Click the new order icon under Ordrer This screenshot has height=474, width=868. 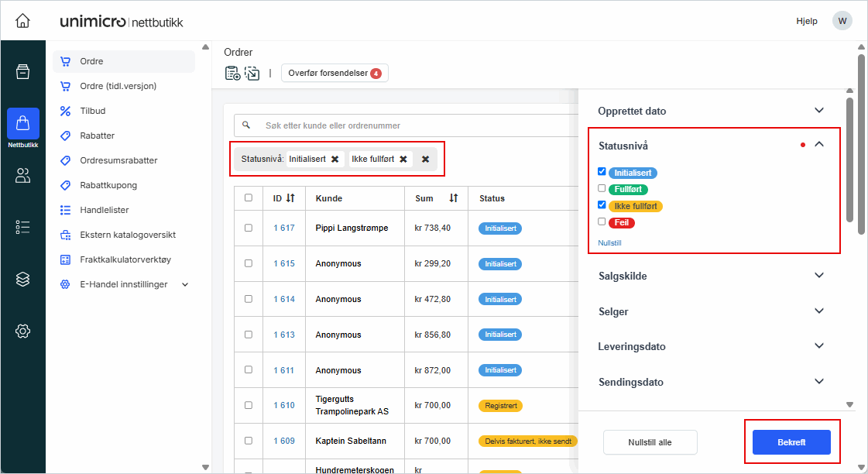(232, 74)
